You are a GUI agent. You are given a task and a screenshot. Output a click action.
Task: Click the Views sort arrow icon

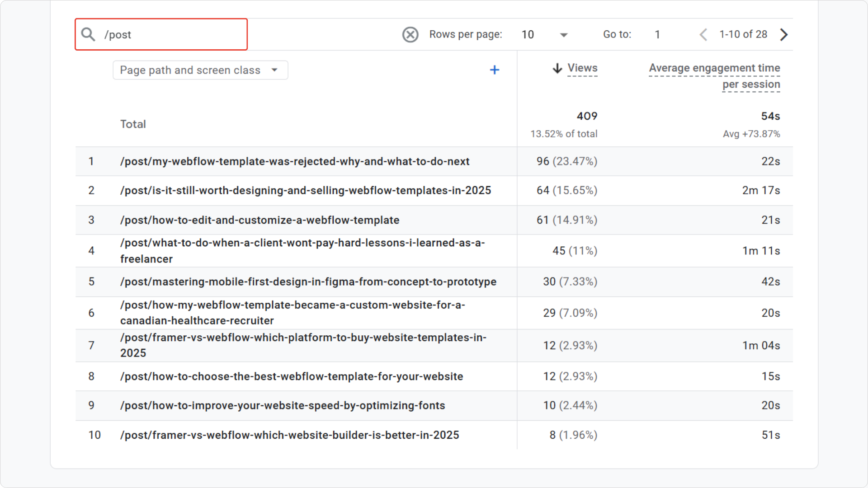point(557,68)
